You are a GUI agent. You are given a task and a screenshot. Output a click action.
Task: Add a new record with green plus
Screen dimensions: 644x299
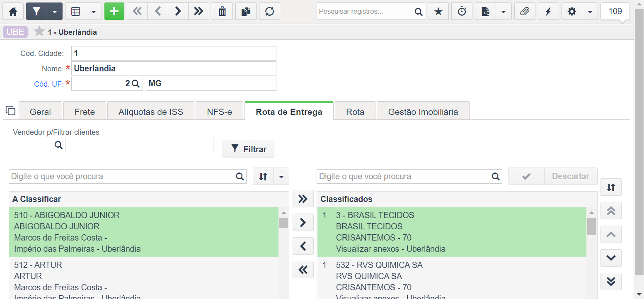click(x=114, y=12)
